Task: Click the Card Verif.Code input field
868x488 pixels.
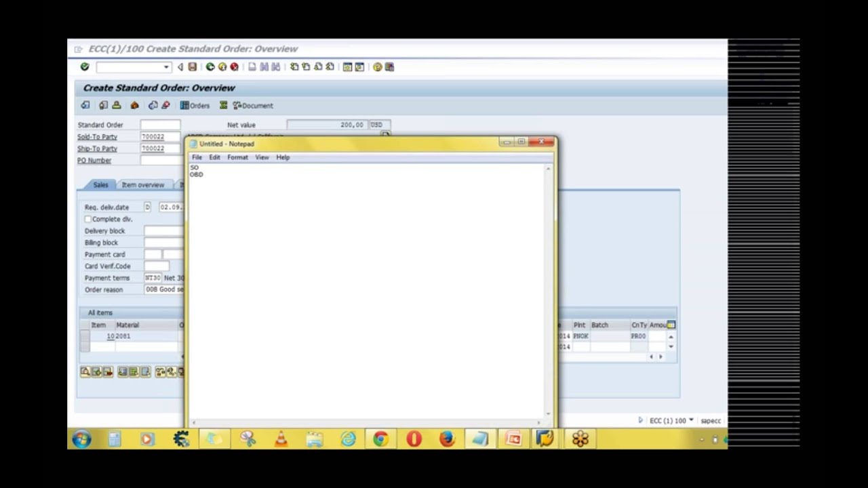Action: 157,266
